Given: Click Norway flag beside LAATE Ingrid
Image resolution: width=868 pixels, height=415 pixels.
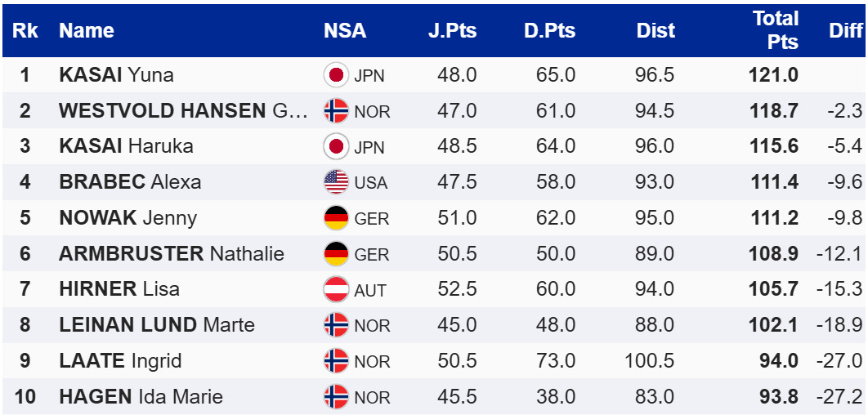Looking at the screenshot, I should pyautogui.click(x=336, y=361).
